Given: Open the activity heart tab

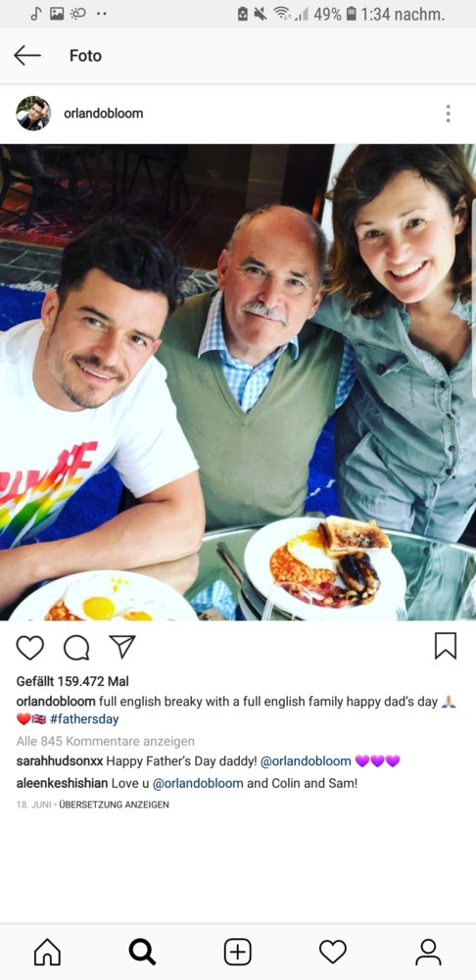Looking at the screenshot, I should click(333, 952).
